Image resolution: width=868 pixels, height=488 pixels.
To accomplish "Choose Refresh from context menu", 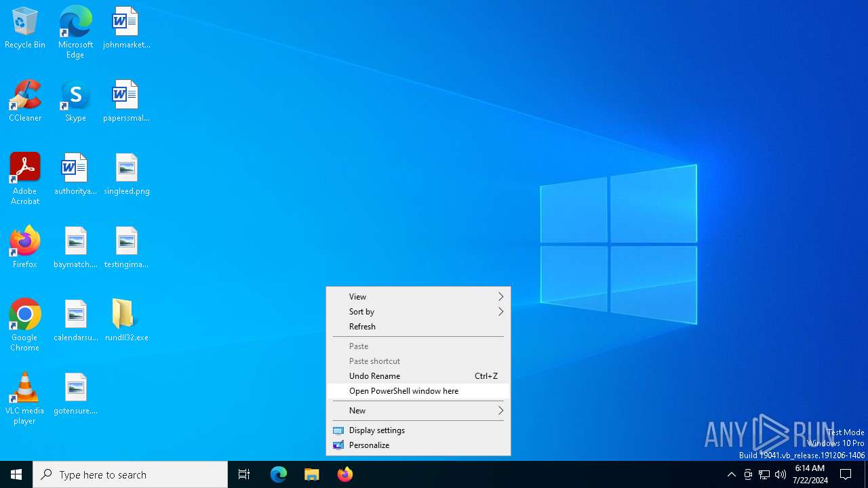I will 418,327.
